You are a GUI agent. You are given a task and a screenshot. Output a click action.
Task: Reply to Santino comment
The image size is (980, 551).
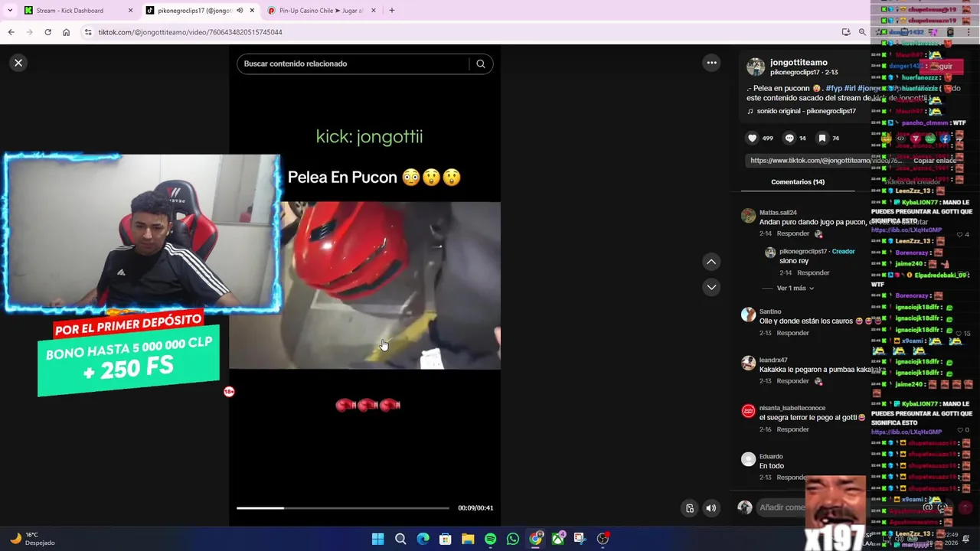[792, 333]
